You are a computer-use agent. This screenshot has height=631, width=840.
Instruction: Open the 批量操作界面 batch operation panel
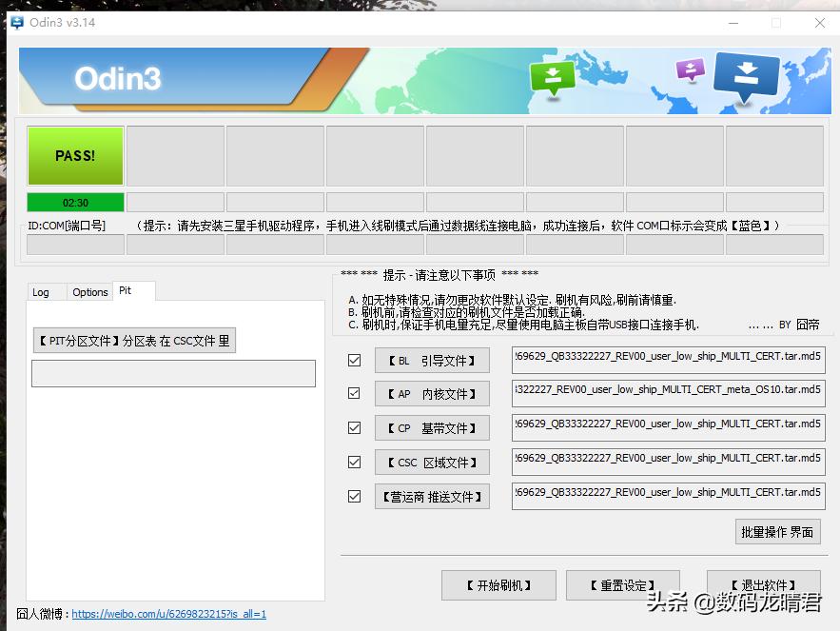pos(777,531)
